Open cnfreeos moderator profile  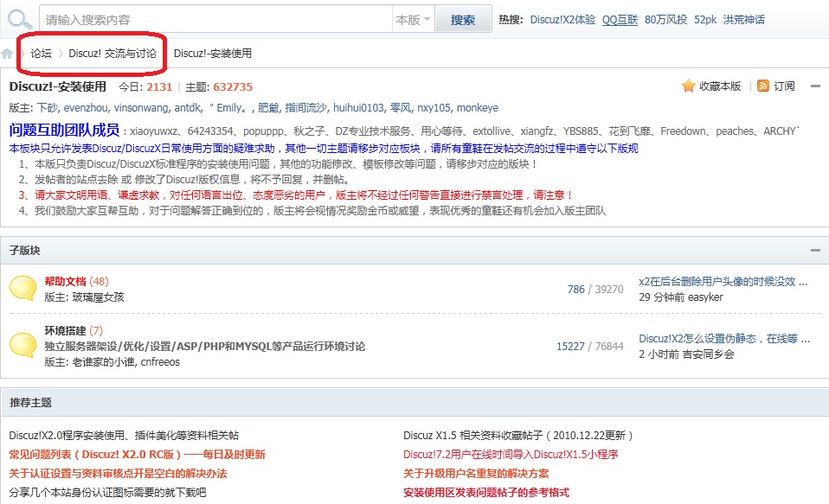point(160,362)
